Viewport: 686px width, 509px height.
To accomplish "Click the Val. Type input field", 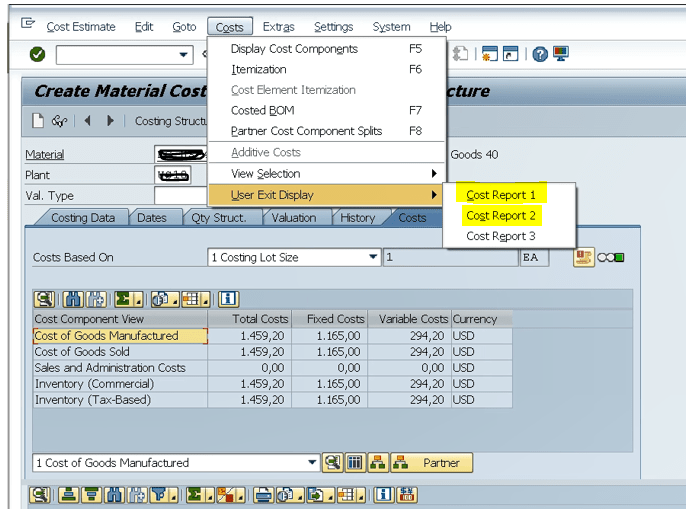I will tap(180, 196).
